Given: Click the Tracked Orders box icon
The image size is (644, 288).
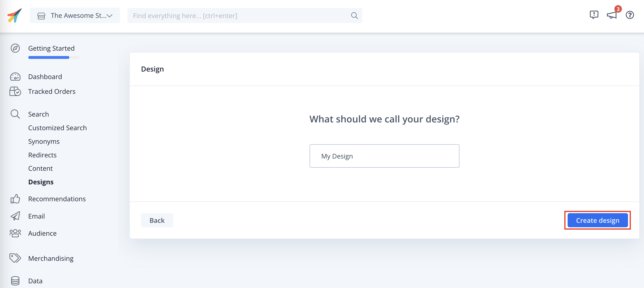Looking at the screenshot, I should (15, 91).
